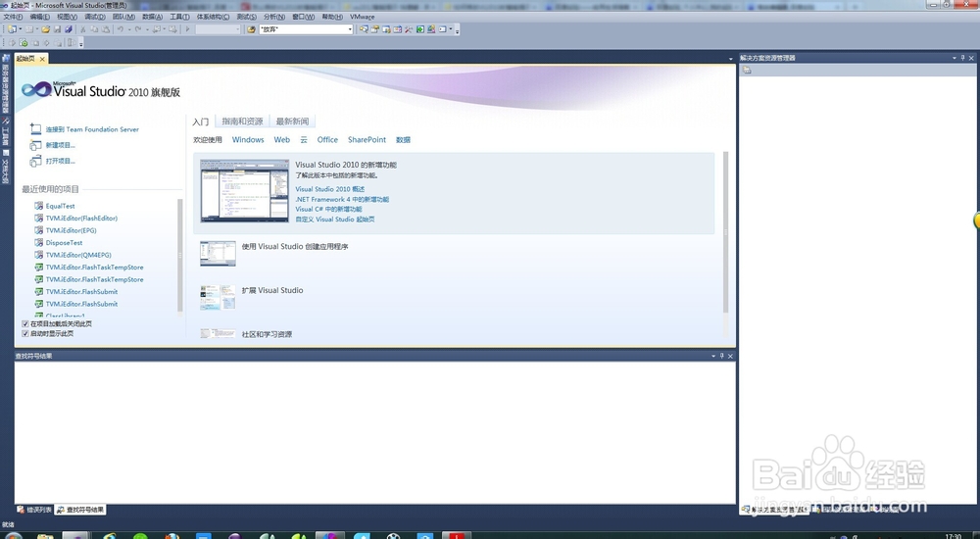Select the 查找符号结果 bottom tab
980x539 pixels.
pos(80,510)
